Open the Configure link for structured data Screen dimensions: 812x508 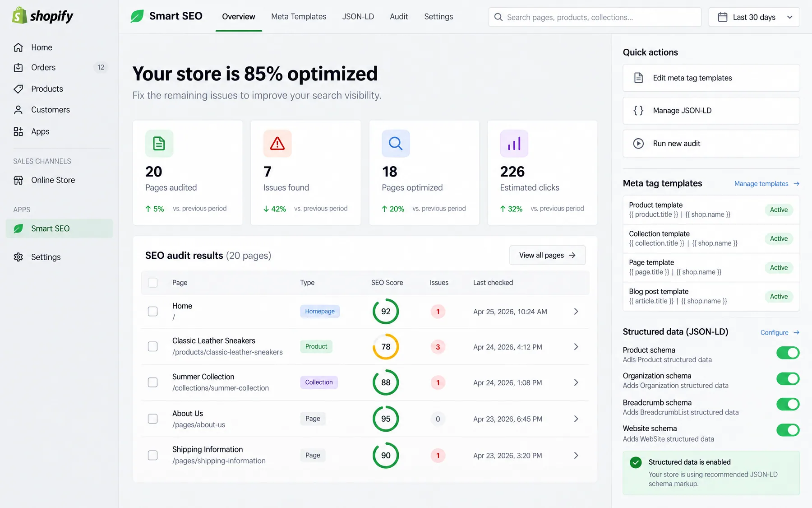[780, 332]
